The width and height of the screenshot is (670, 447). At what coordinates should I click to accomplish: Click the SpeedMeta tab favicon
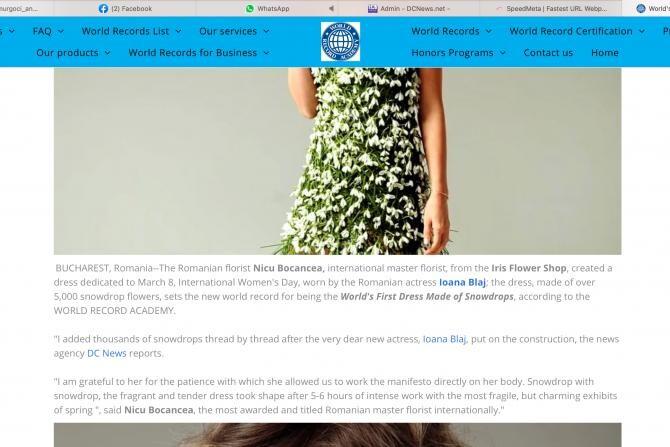click(x=499, y=8)
